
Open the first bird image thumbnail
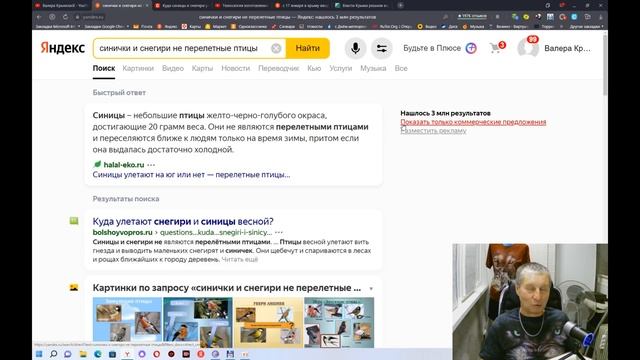(127, 322)
